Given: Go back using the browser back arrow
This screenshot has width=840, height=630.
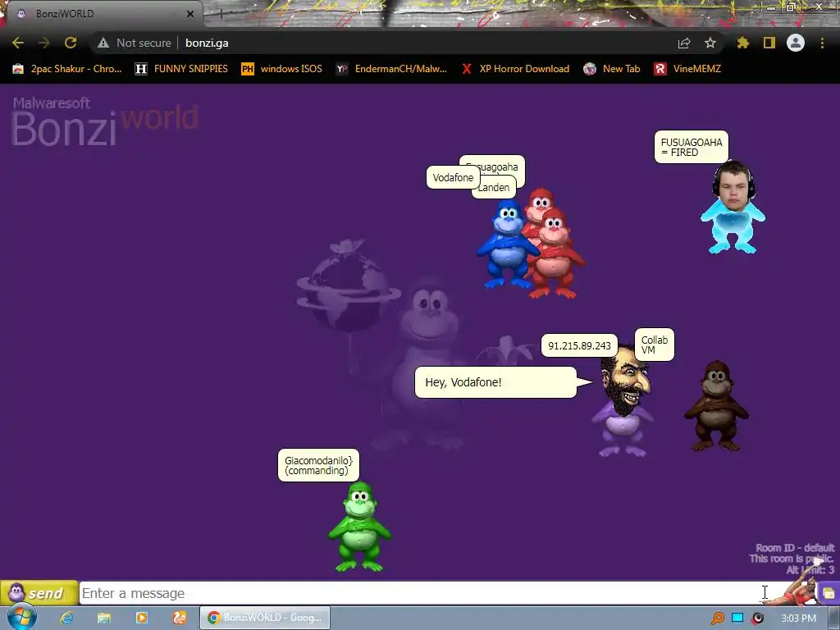Looking at the screenshot, I should click(18, 43).
